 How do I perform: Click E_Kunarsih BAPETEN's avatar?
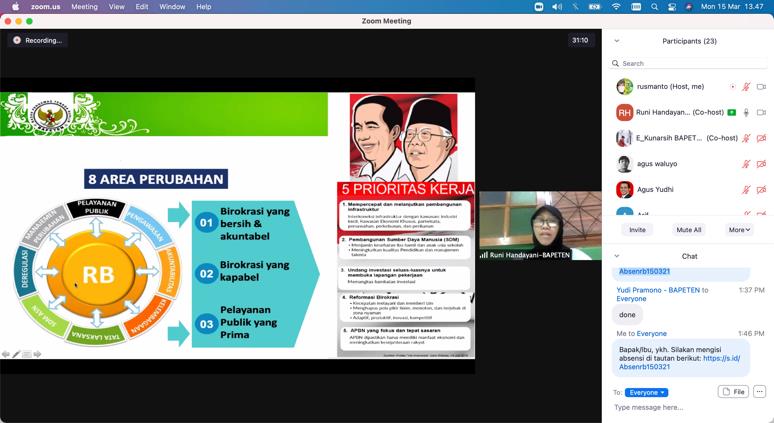pyautogui.click(x=624, y=138)
